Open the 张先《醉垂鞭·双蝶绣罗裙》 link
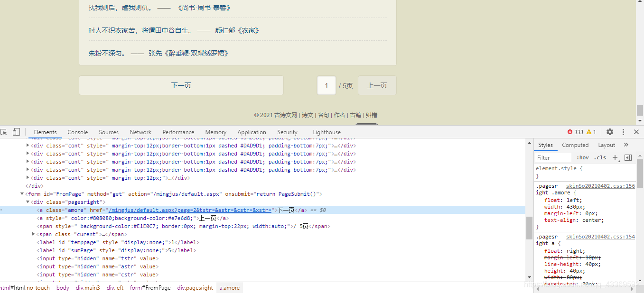 pos(189,53)
